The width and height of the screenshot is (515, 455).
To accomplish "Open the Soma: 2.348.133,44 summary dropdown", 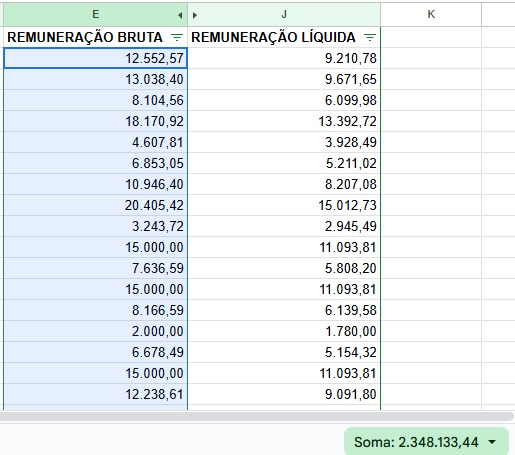I will point(426,442).
